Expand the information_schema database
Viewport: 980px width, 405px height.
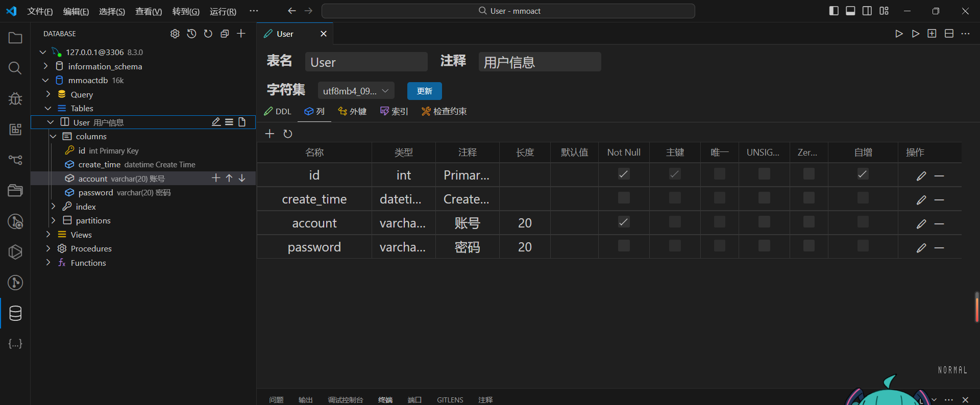click(45, 66)
